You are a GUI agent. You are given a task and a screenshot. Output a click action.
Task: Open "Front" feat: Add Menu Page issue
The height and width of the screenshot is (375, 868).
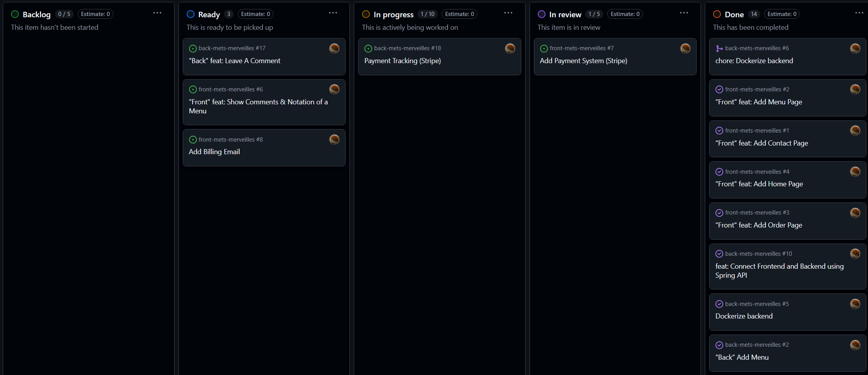759,102
